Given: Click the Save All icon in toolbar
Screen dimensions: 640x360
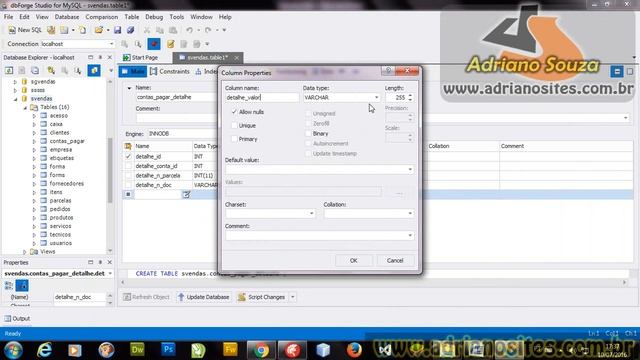Looking at the screenshot, I should point(131,30).
